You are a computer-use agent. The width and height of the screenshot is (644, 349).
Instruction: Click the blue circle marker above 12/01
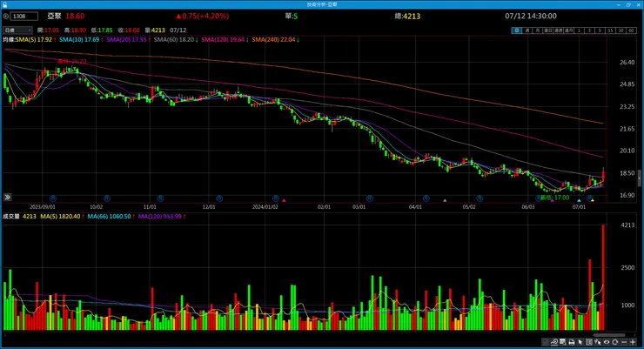pyautogui.click(x=219, y=198)
